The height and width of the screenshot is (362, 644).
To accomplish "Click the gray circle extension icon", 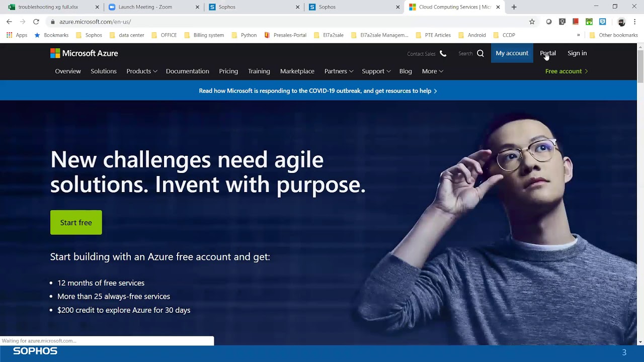I will (549, 22).
